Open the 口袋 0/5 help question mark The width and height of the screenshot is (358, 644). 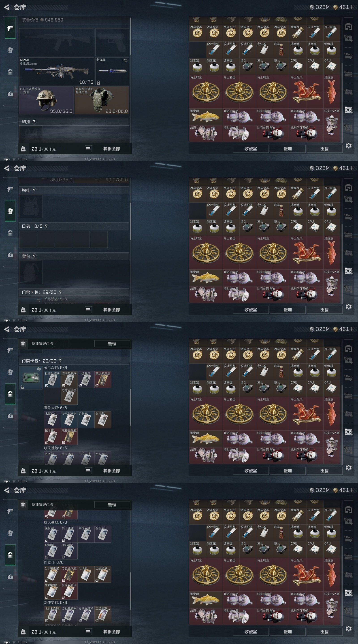click(x=46, y=226)
